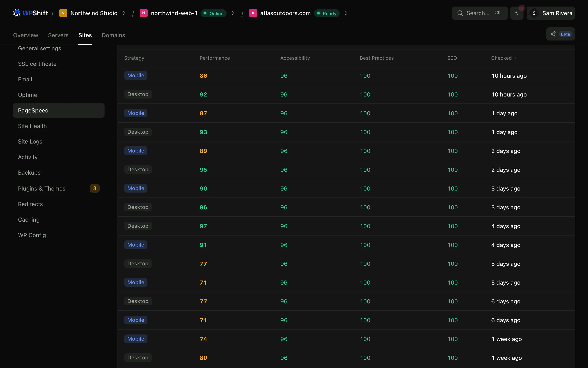Click the Online status badge

coord(213,13)
